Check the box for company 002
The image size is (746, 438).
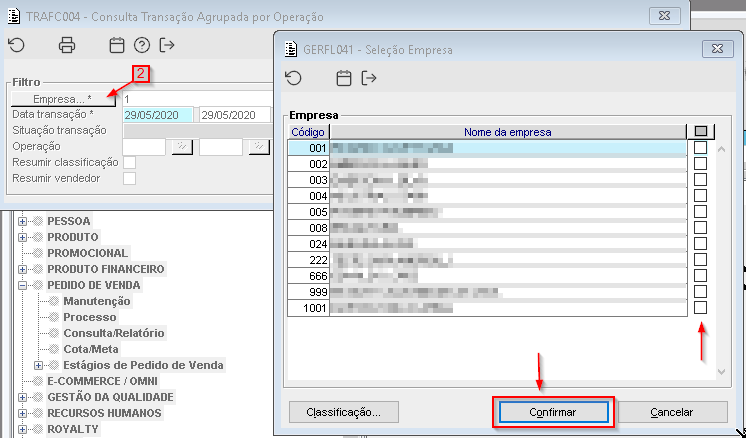pyautogui.click(x=700, y=164)
